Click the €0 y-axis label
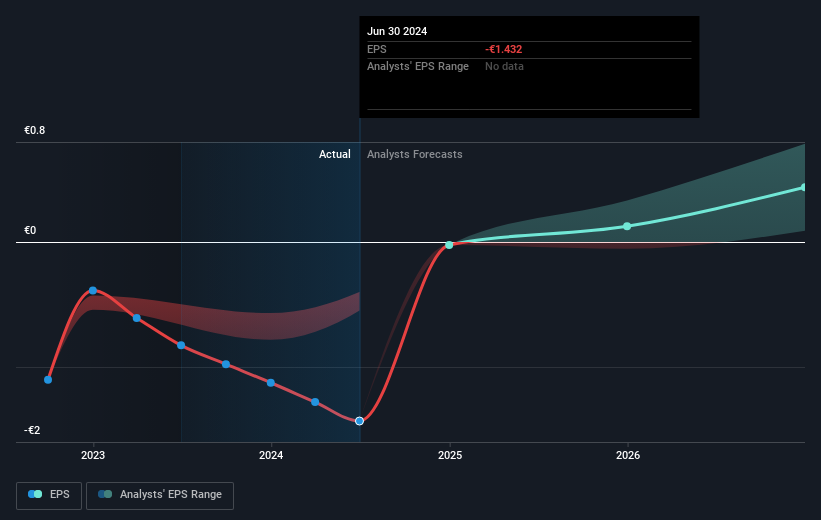 tap(30, 230)
